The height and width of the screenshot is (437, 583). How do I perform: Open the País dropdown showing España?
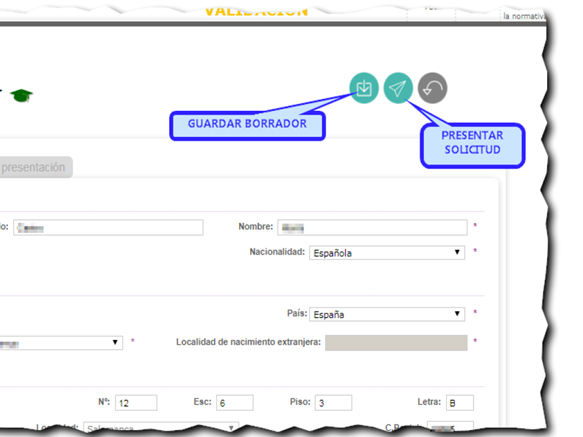point(387,314)
